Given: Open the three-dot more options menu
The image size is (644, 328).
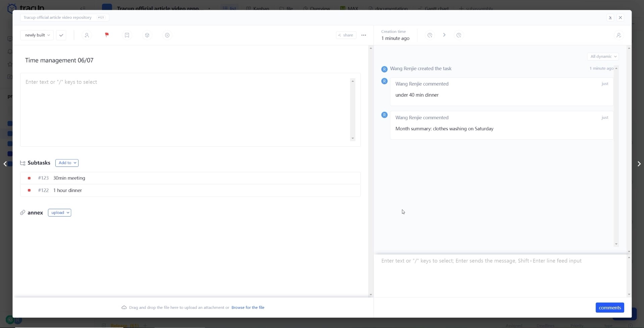Looking at the screenshot, I should 363,35.
